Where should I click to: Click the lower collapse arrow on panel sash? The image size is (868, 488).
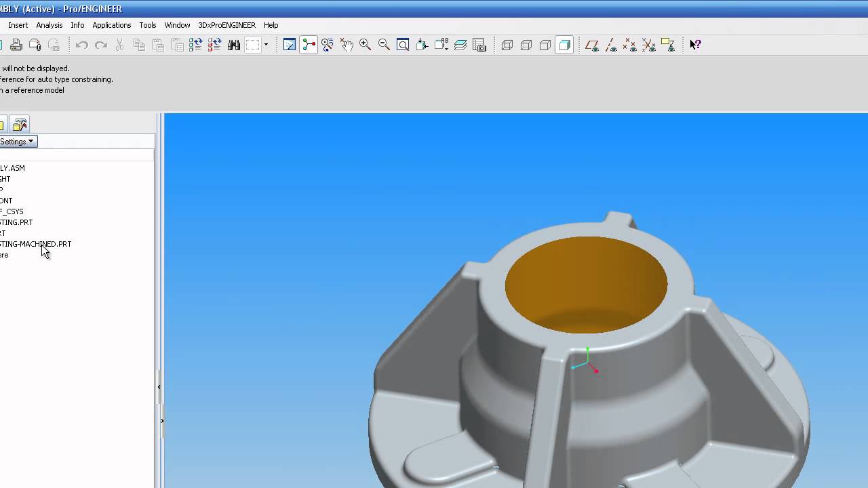pos(162,421)
